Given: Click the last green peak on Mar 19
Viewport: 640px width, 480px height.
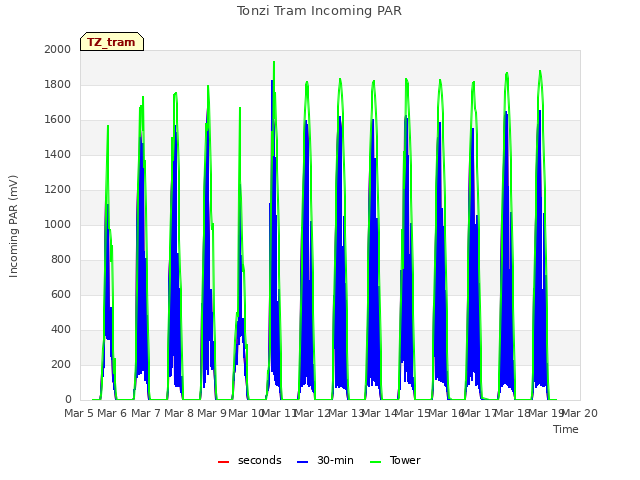Looking at the screenshot, I should tap(540, 71).
